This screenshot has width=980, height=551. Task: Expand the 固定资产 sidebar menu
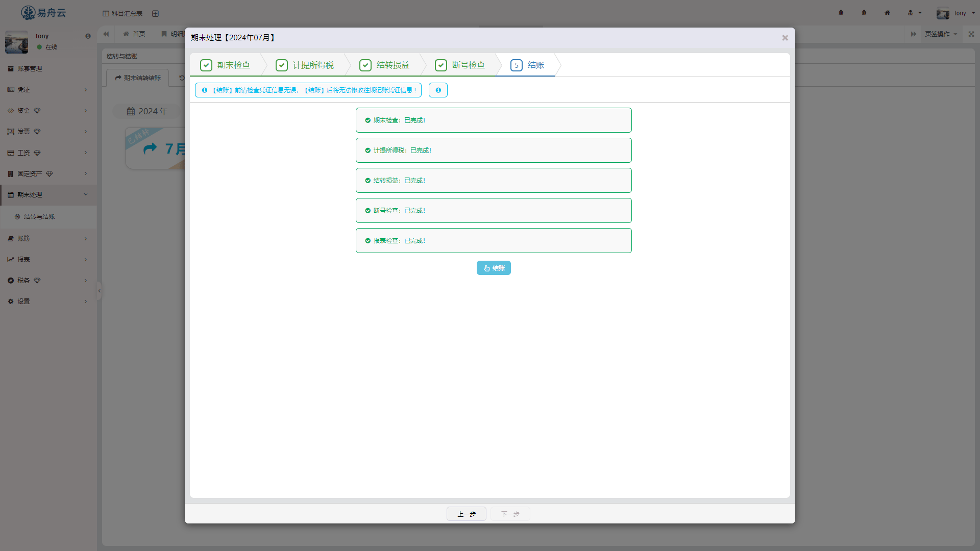tap(48, 173)
